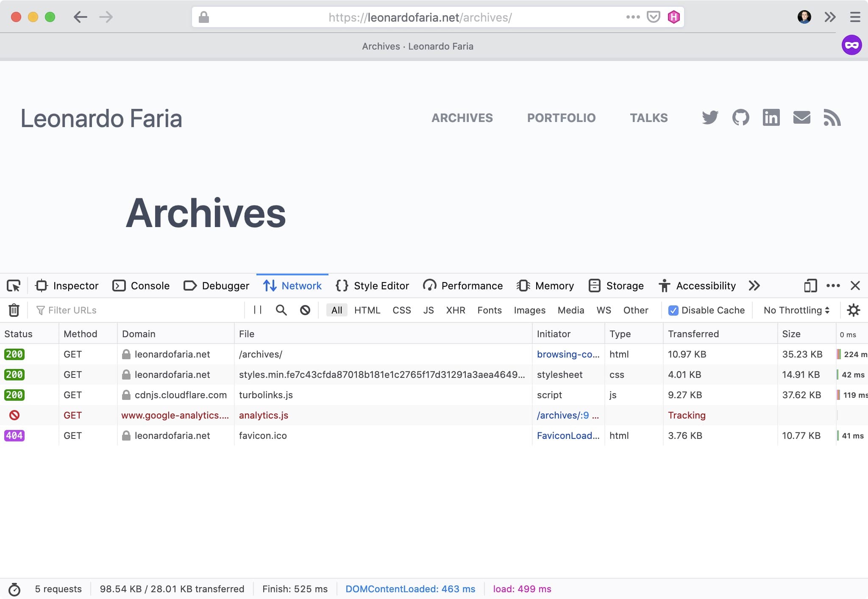Viewport: 868px width, 599px height.
Task: Switch to the Style Editor tab
Action: [372, 286]
